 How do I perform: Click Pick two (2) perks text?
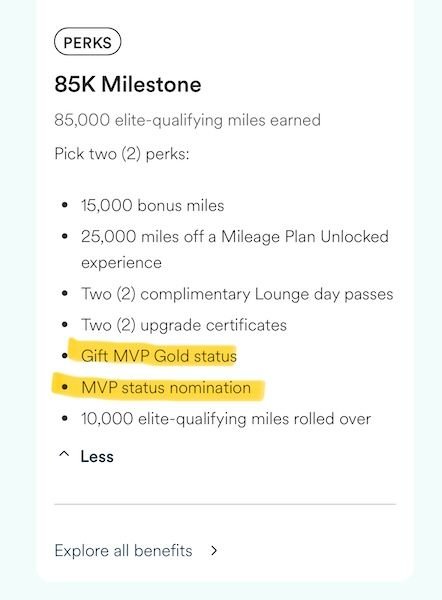(x=122, y=154)
